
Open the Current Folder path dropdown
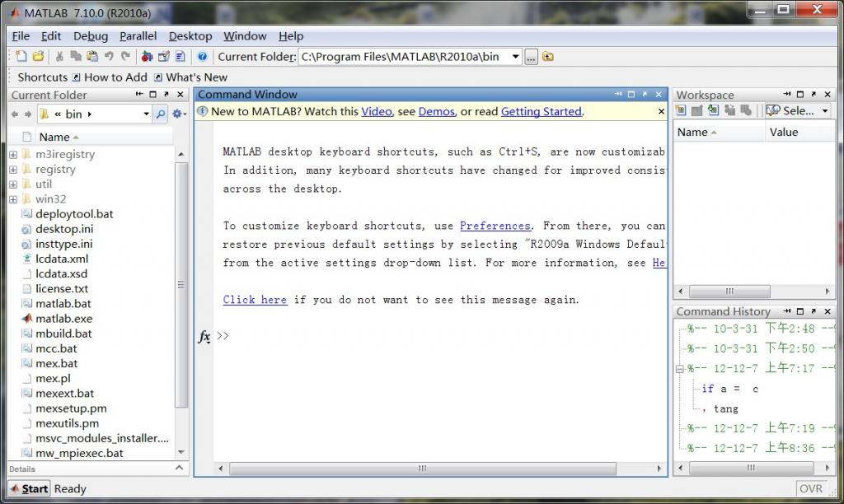coord(516,57)
